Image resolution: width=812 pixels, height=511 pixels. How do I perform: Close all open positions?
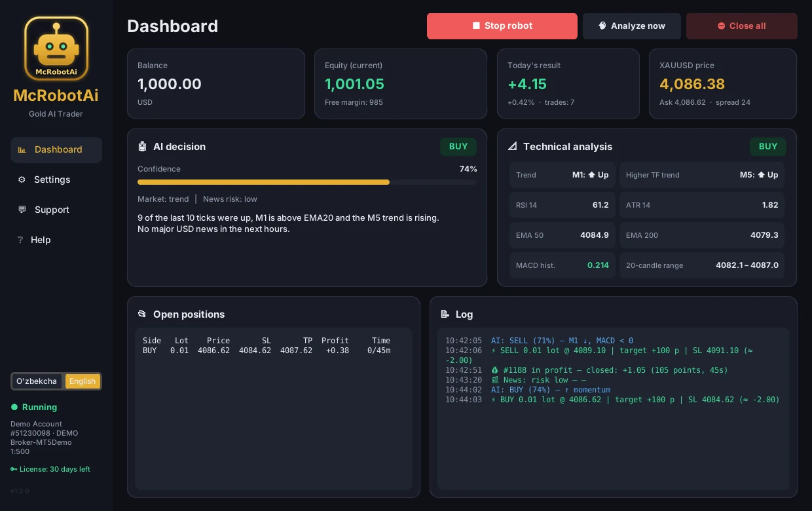click(x=742, y=26)
